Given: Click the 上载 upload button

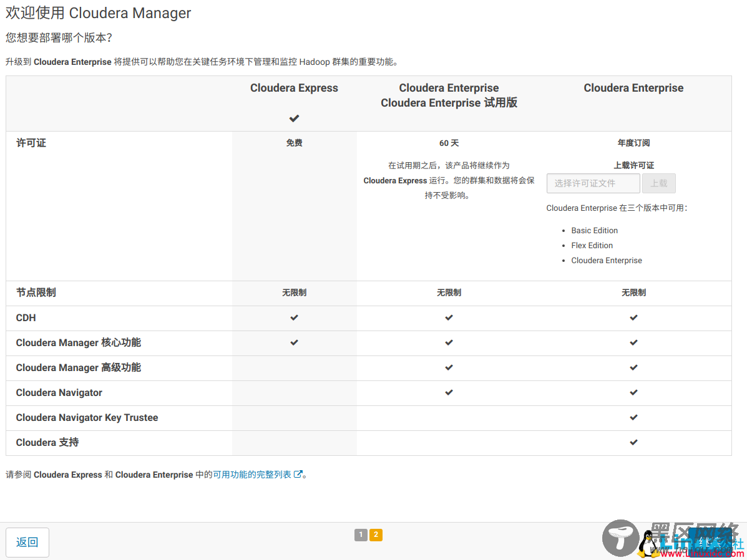Looking at the screenshot, I should [659, 183].
